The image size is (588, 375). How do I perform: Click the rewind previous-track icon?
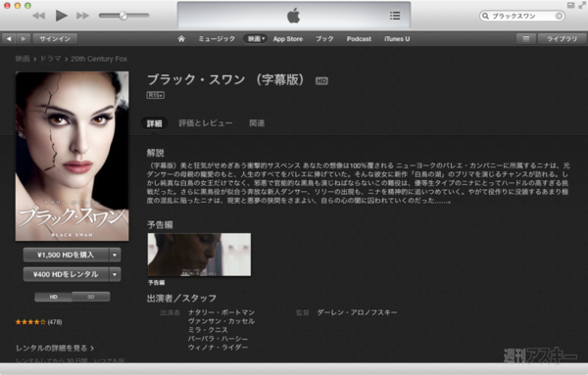click(x=38, y=16)
